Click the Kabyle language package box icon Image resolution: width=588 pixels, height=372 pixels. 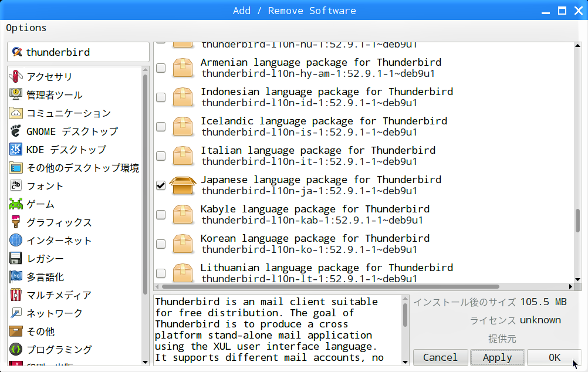(183, 215)
